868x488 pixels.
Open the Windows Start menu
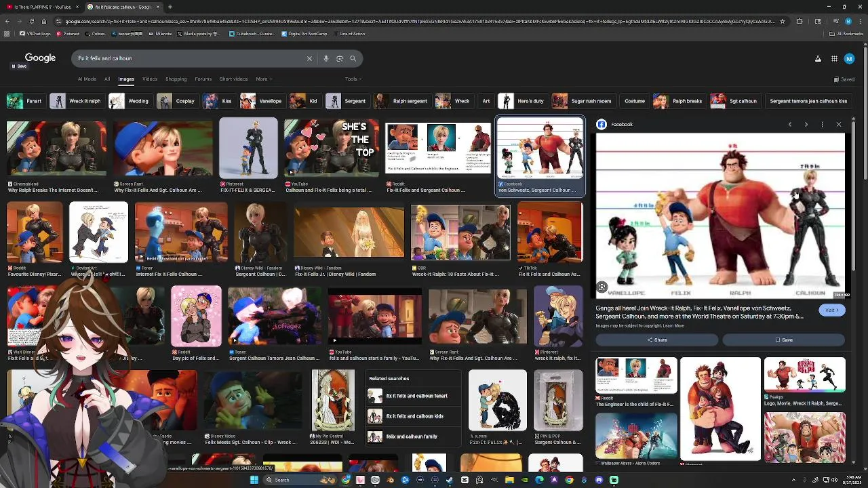pos(254,480)
